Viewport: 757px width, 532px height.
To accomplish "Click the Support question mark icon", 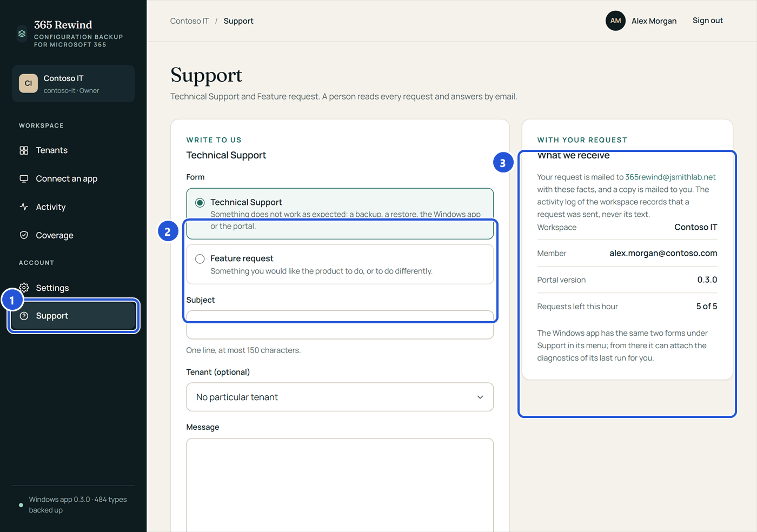I will pos(24,316).
